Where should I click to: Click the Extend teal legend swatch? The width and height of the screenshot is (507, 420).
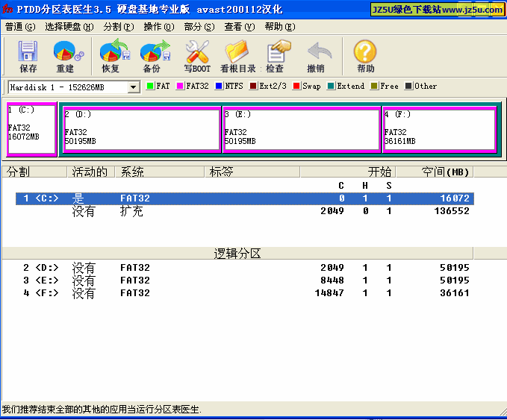click(x=331, y=86)
